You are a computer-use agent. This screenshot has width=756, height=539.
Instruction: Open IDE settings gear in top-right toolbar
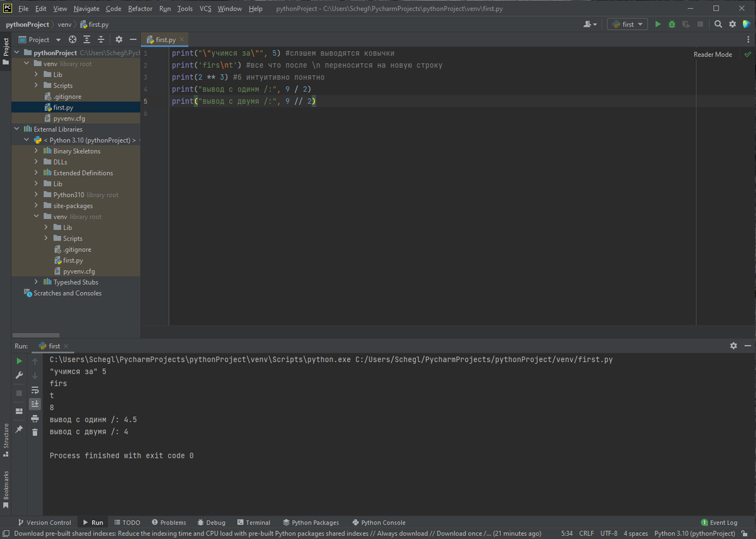732,24
